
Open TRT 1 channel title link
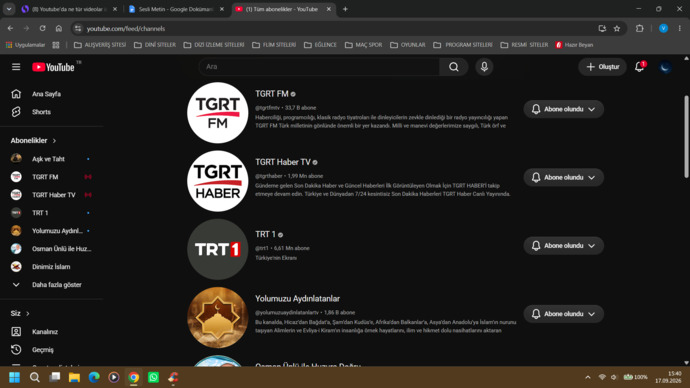click(x=265, y=234)
